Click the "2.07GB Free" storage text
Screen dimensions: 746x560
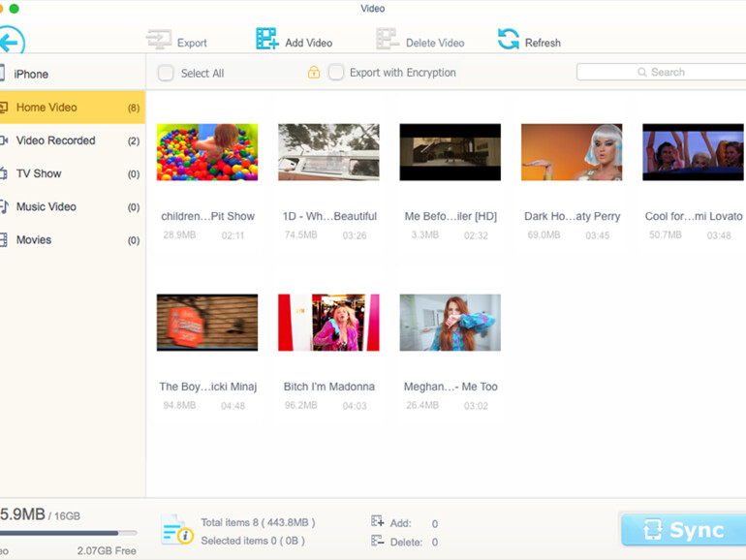[107, 551]
